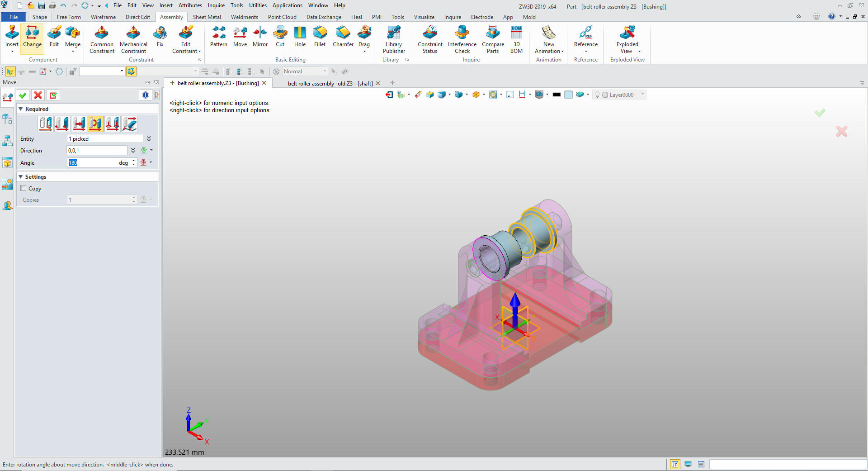Confirm the Move command with green checkmark
Viewport: 868px width, 471px height.
pyautogui.click(x=23, y=95)
